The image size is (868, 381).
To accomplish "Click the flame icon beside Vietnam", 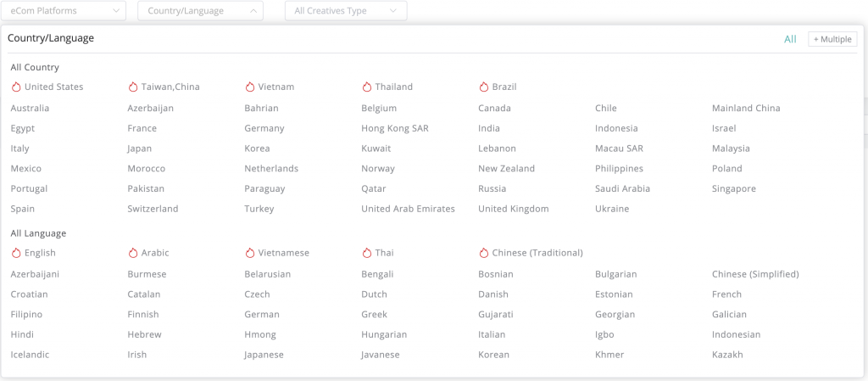I will tap(250, 87).
